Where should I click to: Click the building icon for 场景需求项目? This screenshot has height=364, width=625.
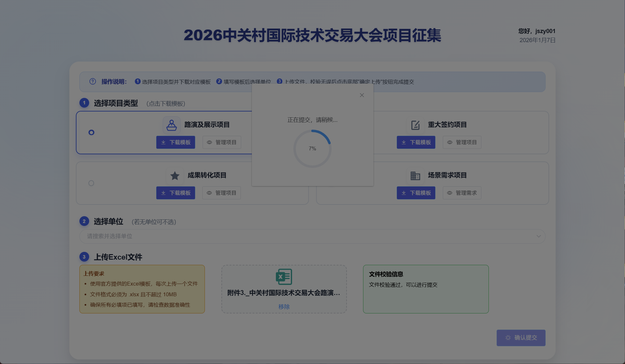tap(415, 176)
